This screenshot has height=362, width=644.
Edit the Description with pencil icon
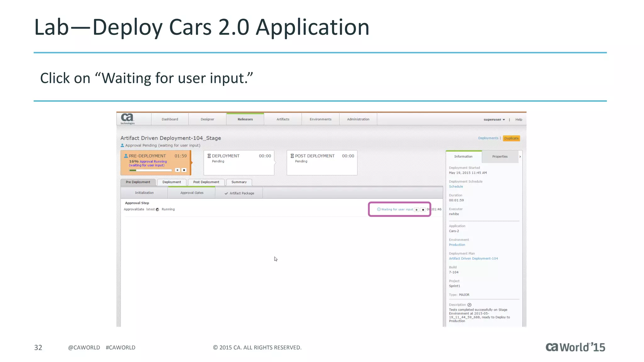[469, 305]
